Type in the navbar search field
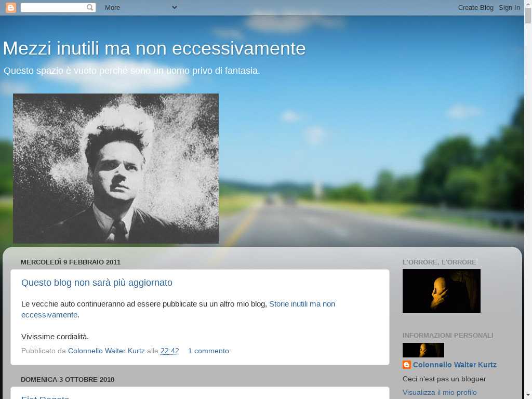The image size is (532, 399). [53, 7]
